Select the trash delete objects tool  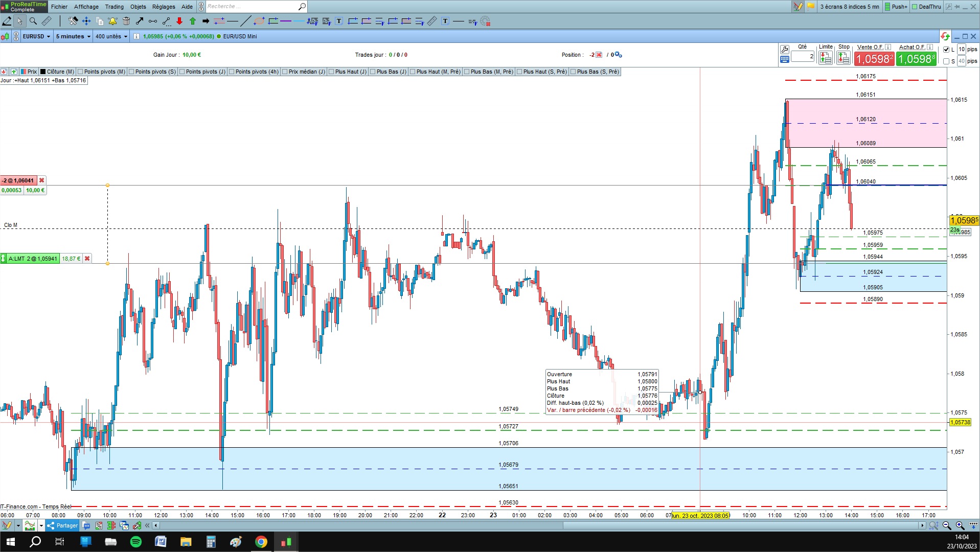(126, 21)
